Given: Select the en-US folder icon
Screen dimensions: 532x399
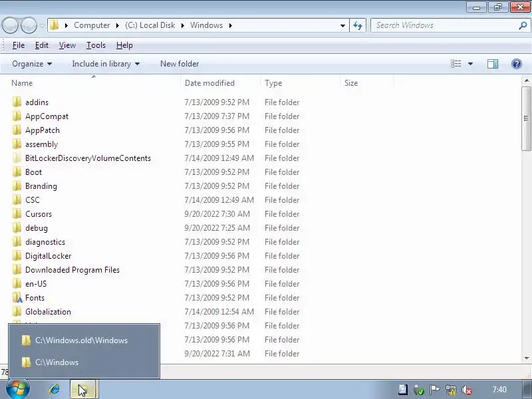Looking at the screenshot, I should (17, 283).
